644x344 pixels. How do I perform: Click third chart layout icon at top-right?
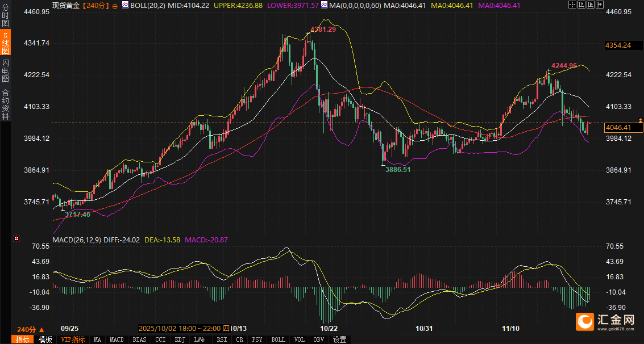click(x=589, y=5)
